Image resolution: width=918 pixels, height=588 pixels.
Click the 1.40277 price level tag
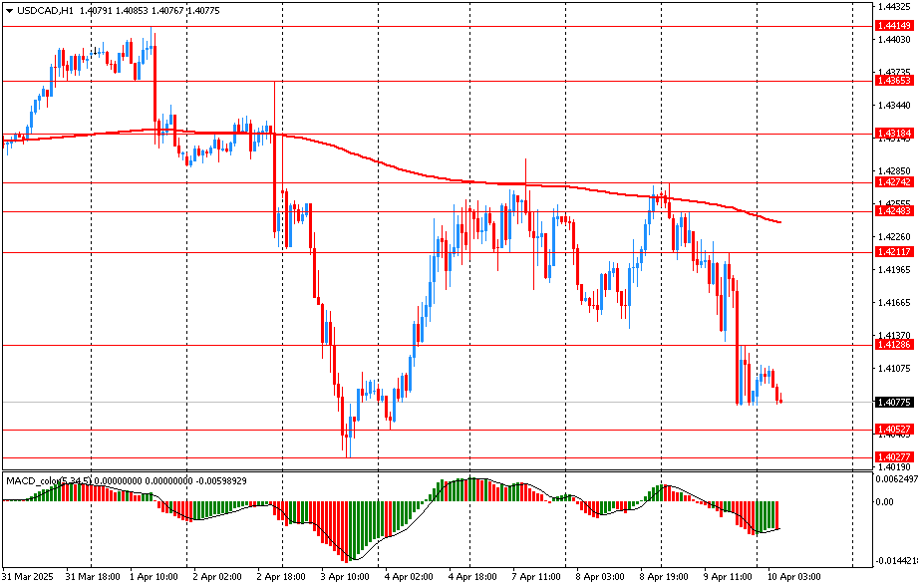point(893,456)
